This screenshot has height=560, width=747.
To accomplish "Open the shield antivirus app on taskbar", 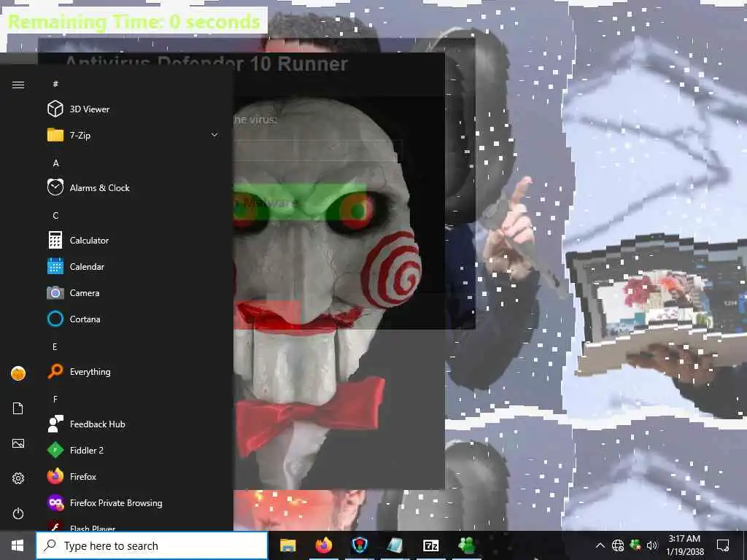I will pos(359,545).
